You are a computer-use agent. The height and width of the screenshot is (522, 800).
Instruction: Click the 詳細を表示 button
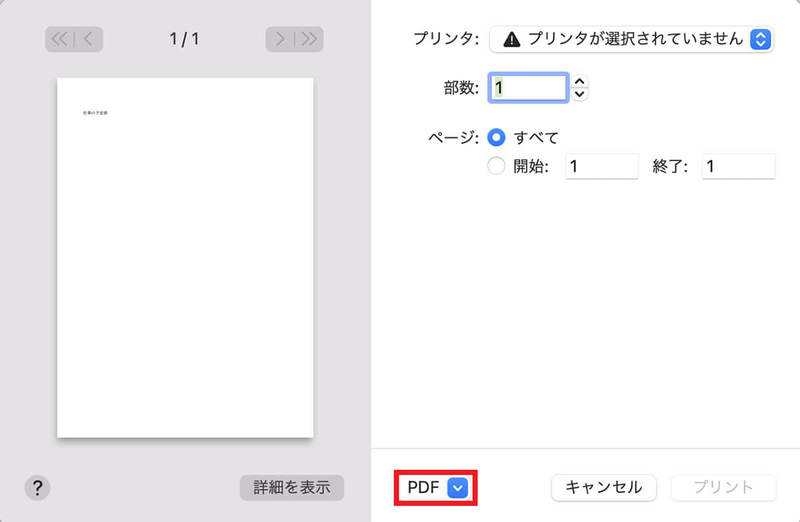292,488
